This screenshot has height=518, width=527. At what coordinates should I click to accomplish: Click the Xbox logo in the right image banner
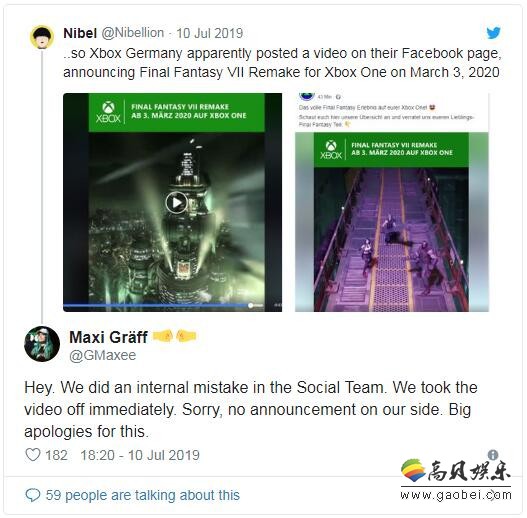click(331, 150)
